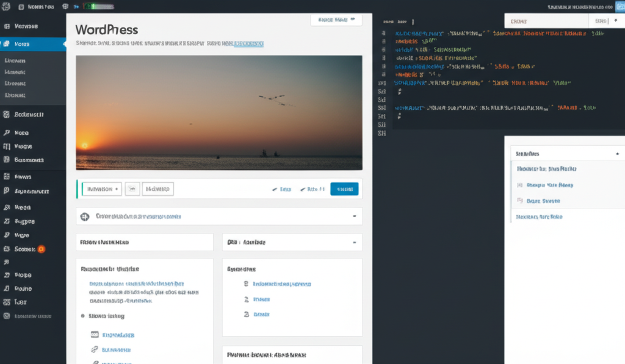Click the "Weort" sidebar icon
This screenshot has height=364, width=625.
click(x=7, y=207)
